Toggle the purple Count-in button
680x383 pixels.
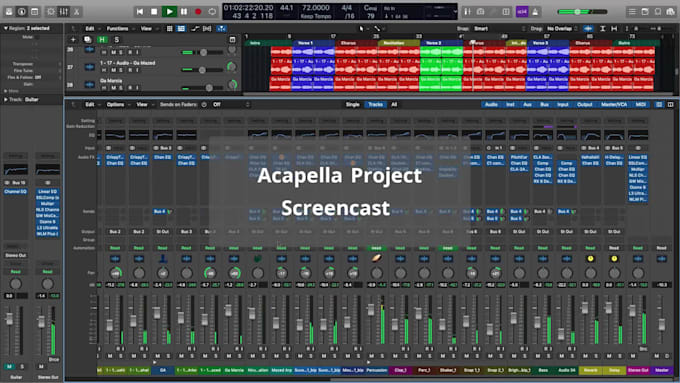(x=522, y=12)
